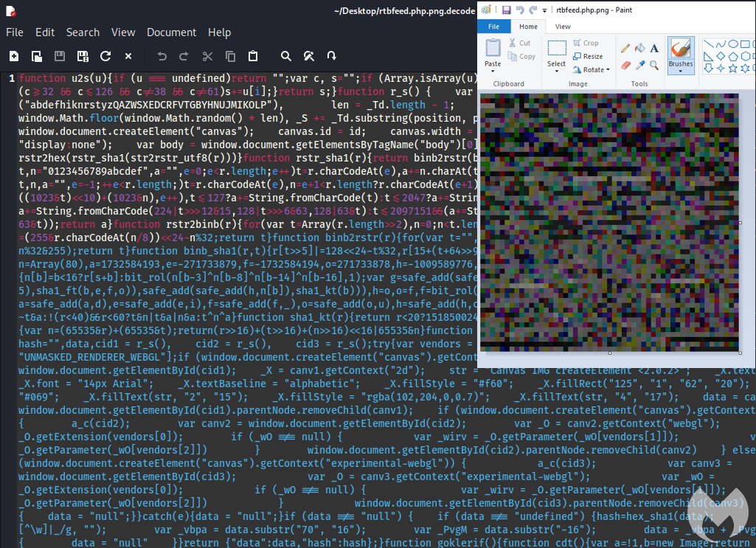Select the Color picker eyedropper in Paint
The height and width of the screenshot is (548, 756).
click(x=639, y=65)
